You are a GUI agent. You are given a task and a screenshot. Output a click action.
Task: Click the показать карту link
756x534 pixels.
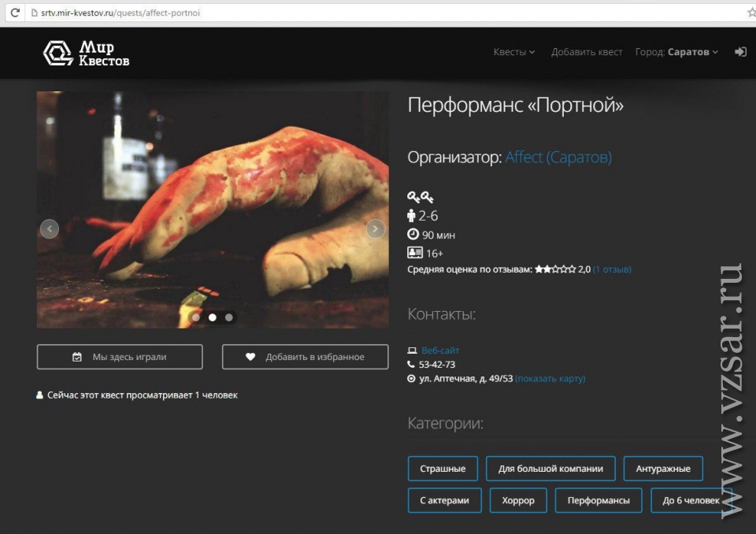click(550, 379)
